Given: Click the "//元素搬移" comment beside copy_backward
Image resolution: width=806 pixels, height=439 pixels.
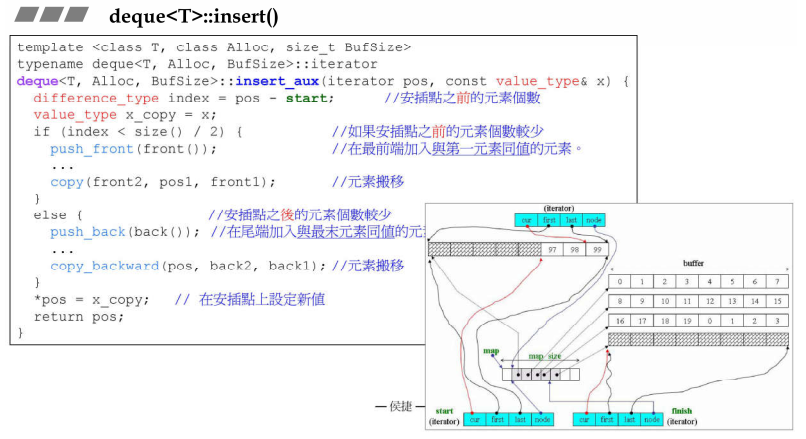Looking at the screenshot, I should click(368, 265).
